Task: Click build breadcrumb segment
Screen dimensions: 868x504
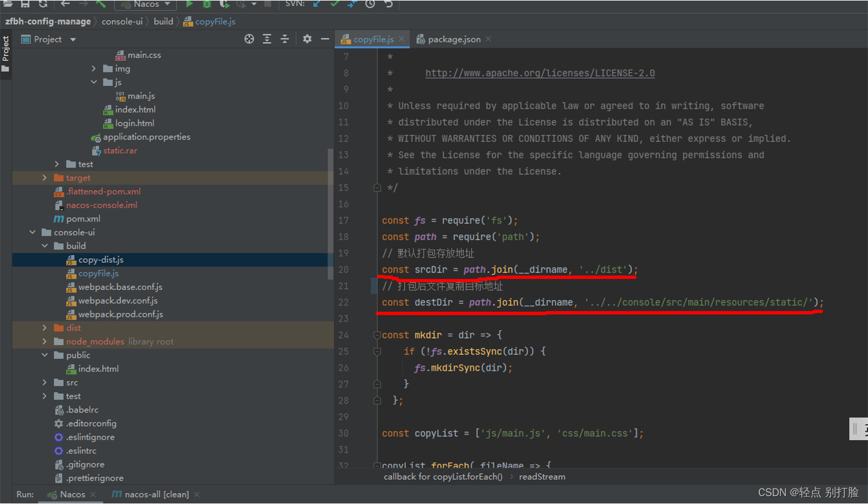Action: [x=163, y=21]
